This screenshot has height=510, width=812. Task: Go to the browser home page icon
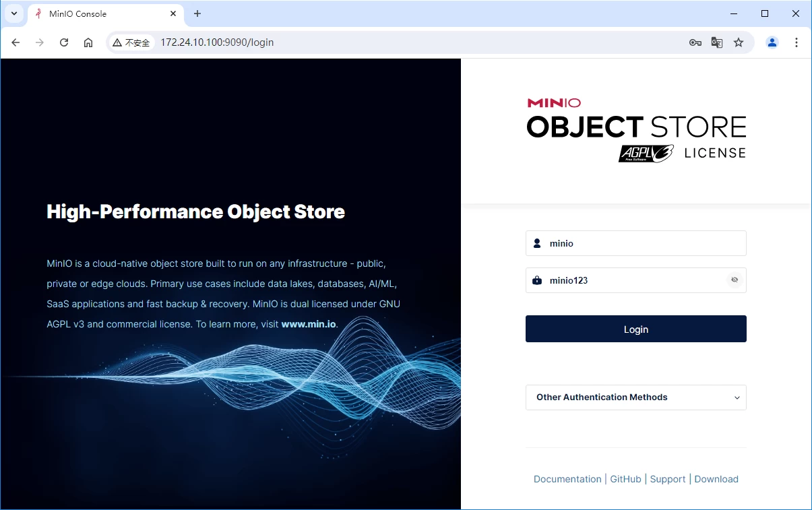tap(88, 42)
